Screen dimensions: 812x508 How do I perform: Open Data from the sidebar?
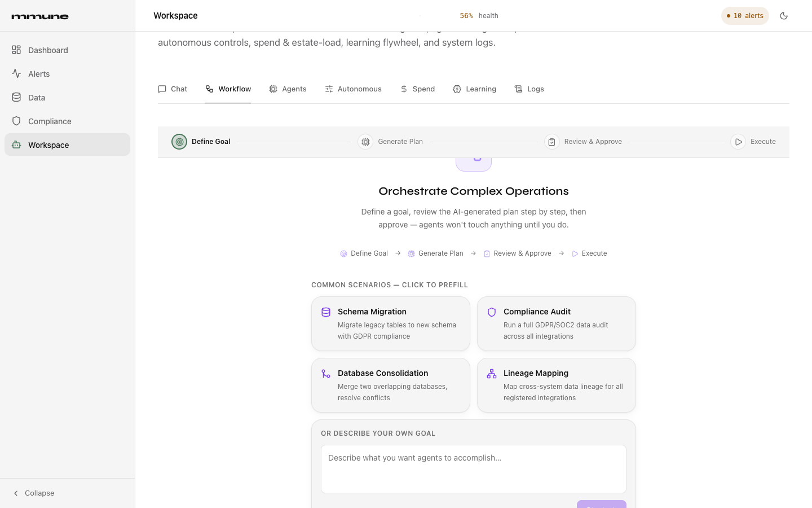click(x=67, y=97)
